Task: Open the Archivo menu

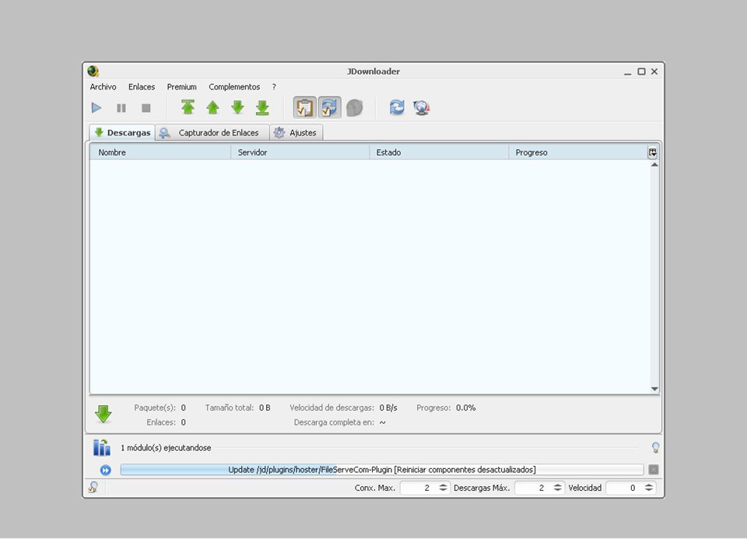Action: tap(103, 86)
